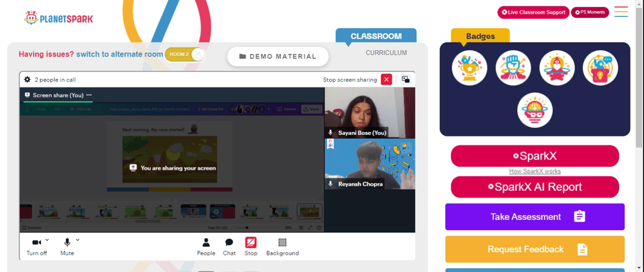Open the SparkX AI Report
The width and height of the screenshot is (644, 272).
(535, 187)
